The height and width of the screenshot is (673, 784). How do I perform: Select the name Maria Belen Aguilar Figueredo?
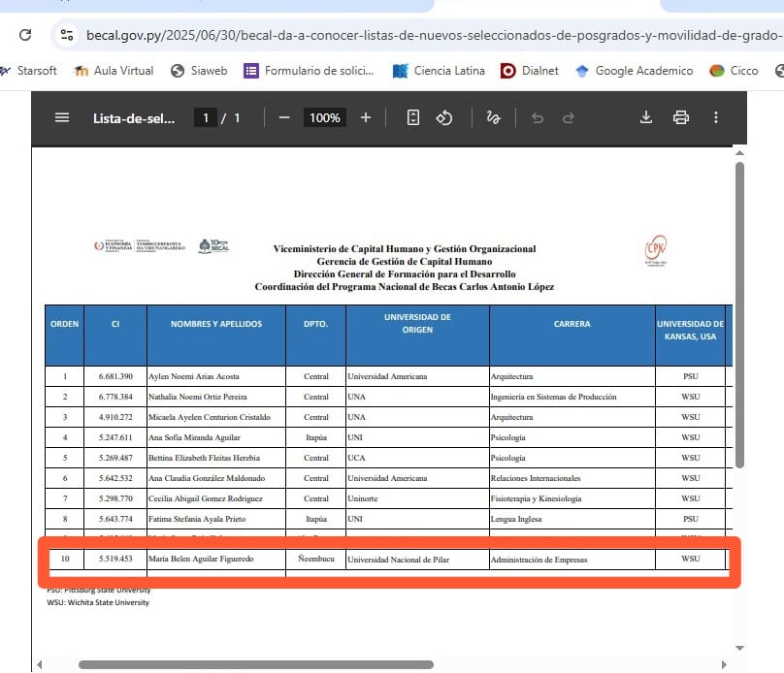[201, 560]
